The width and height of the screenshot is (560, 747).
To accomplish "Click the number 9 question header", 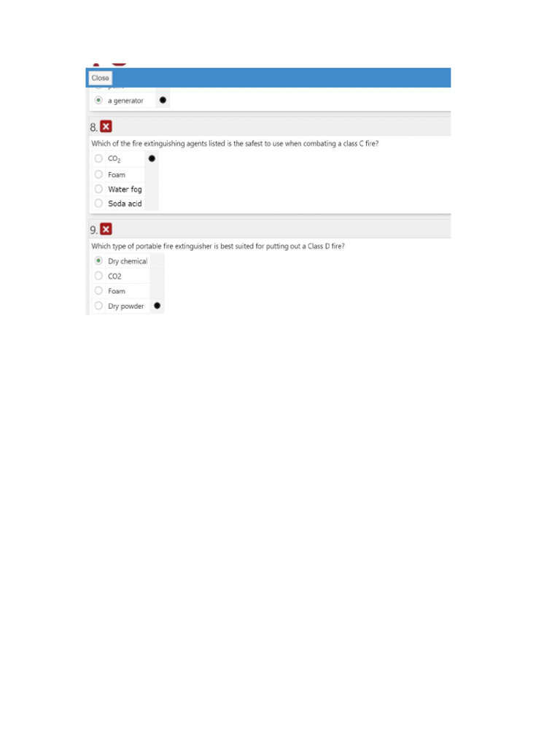I will tap(93, 230).
